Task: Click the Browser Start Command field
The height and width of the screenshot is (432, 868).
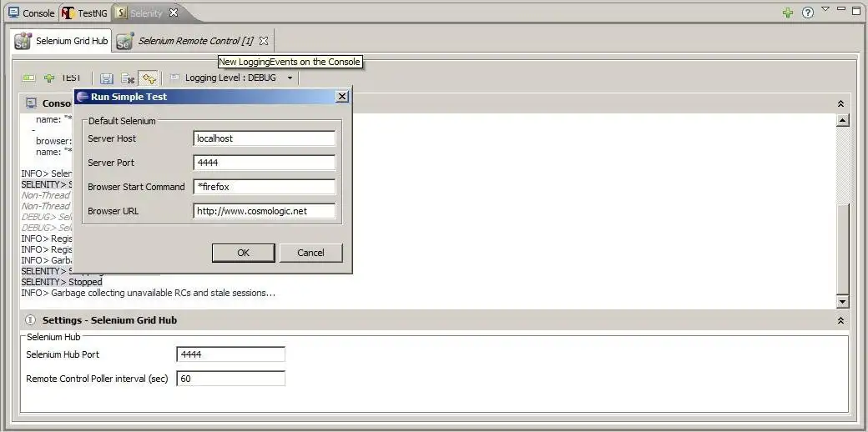Action: (x=264, y=187)
